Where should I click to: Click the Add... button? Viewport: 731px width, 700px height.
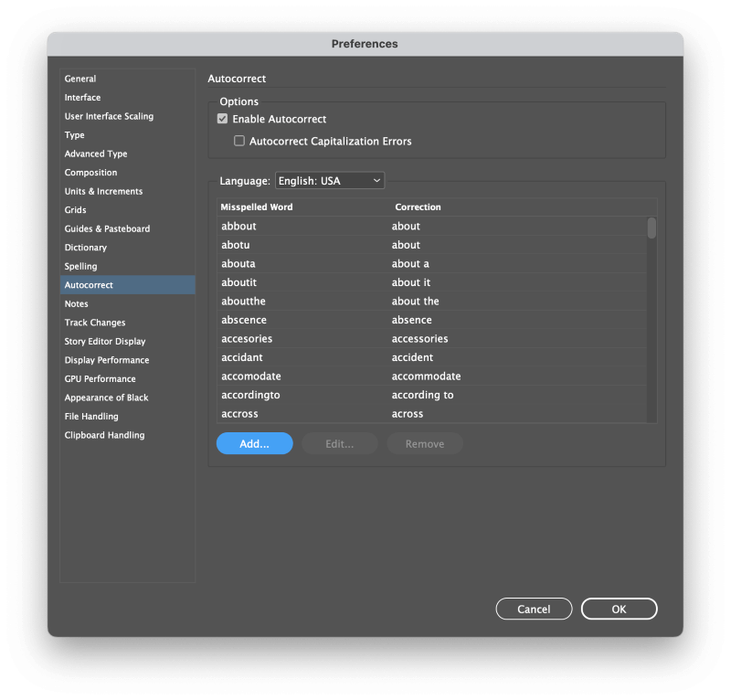click(x=255, y=443)
